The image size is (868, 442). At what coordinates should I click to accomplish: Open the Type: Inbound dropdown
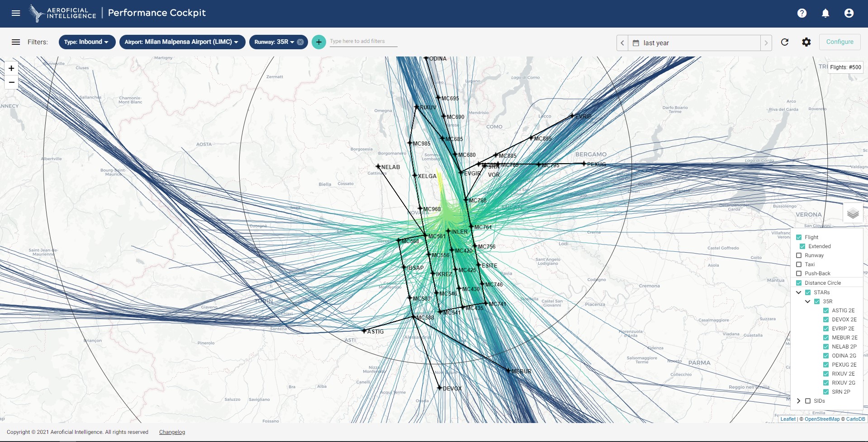(87, 42)
